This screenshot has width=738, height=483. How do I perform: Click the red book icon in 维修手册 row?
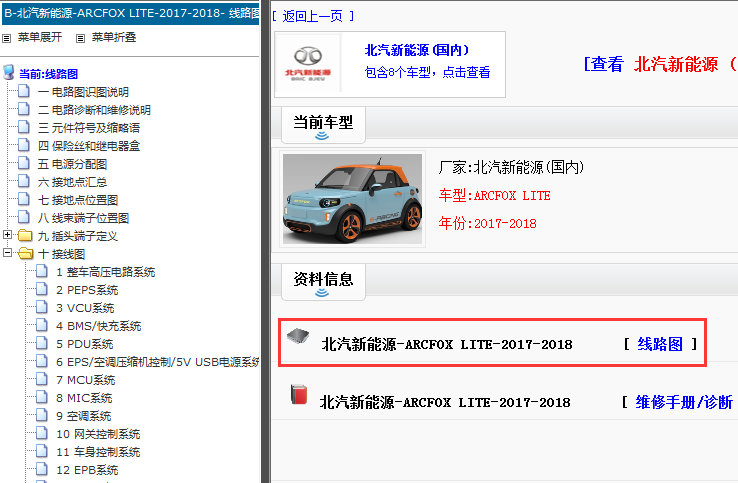[299, 394]
